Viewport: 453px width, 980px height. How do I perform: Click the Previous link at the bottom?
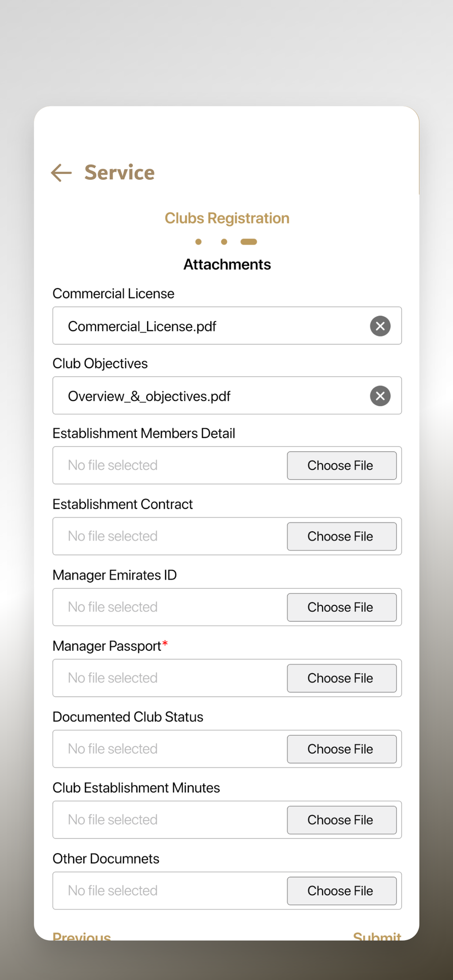pos(82,936)
